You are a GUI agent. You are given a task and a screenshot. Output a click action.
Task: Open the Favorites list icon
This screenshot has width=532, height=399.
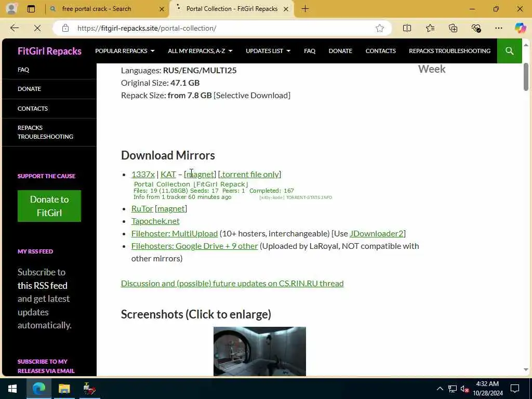pos(430,28)
